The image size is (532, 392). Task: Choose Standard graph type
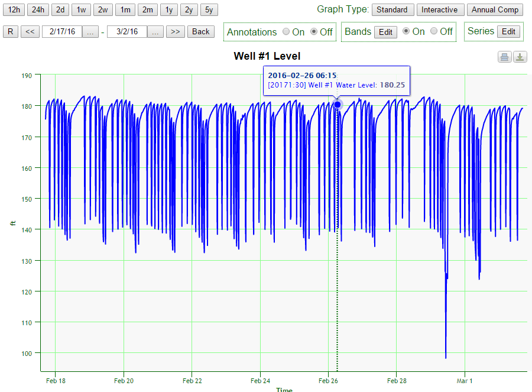[393, 10]
